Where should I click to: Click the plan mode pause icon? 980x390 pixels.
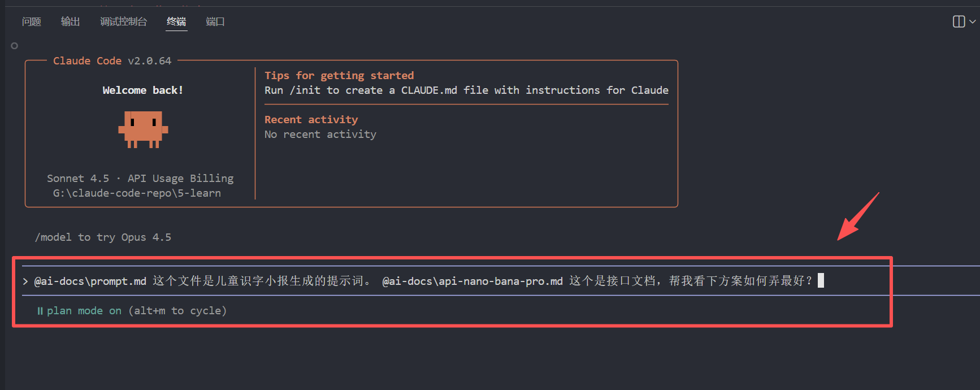40,311
